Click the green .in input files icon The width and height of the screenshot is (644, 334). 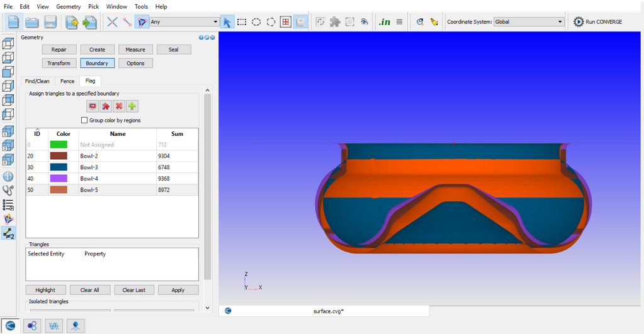[x=384, y=22]
